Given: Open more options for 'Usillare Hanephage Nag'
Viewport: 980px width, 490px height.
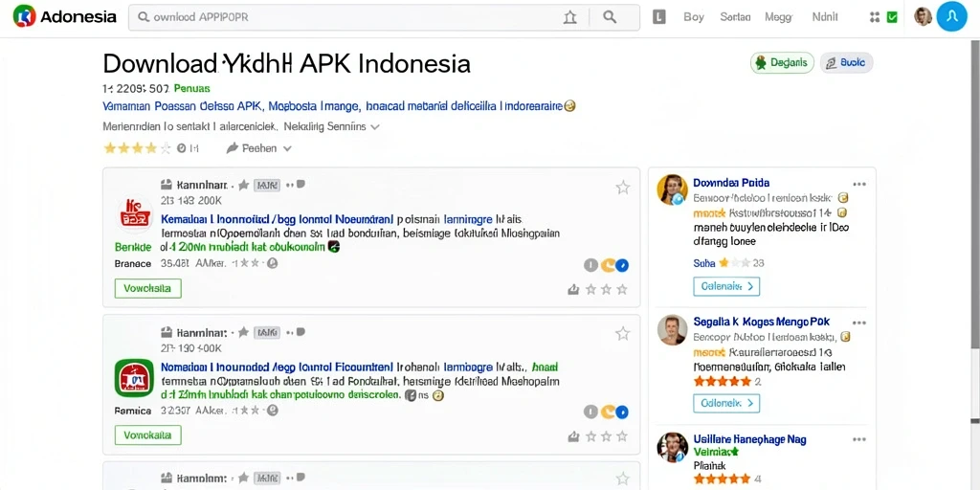Looking at the screenshot, I should (859, 440).
